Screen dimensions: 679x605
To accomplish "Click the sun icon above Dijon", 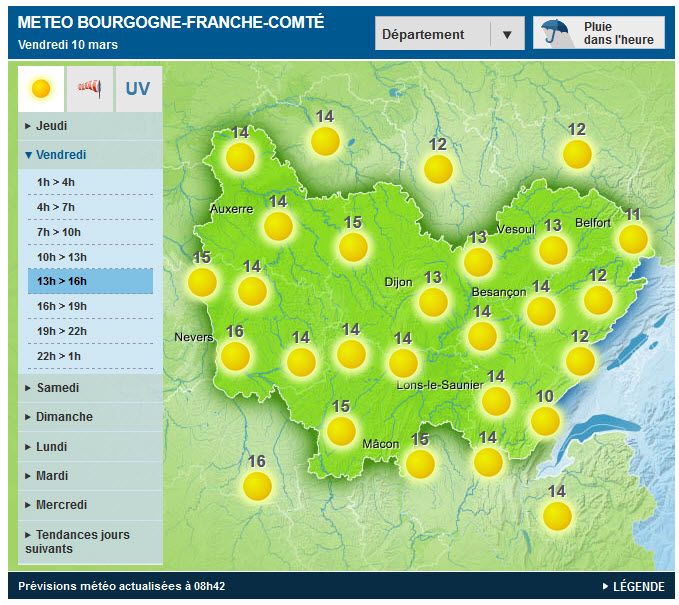I will tap(353, 246).
